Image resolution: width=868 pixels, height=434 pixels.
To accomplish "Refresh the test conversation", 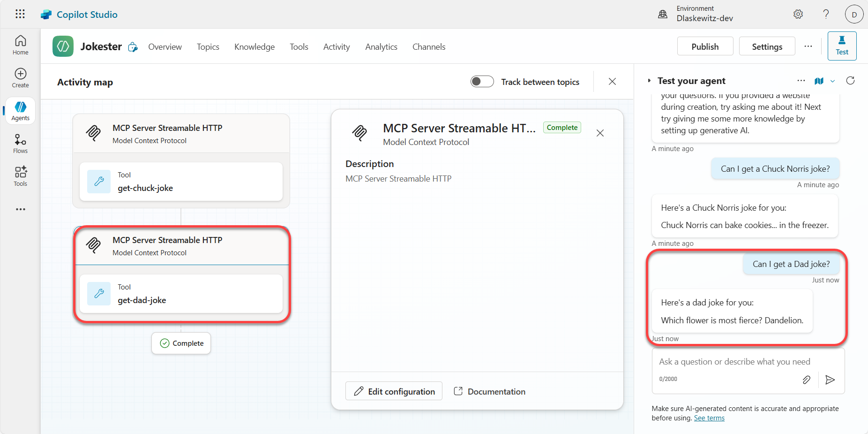I will coord(850,81).
